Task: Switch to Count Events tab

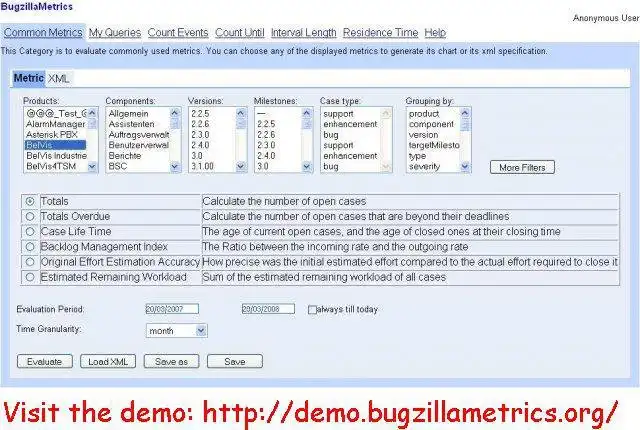Action: 178,33
